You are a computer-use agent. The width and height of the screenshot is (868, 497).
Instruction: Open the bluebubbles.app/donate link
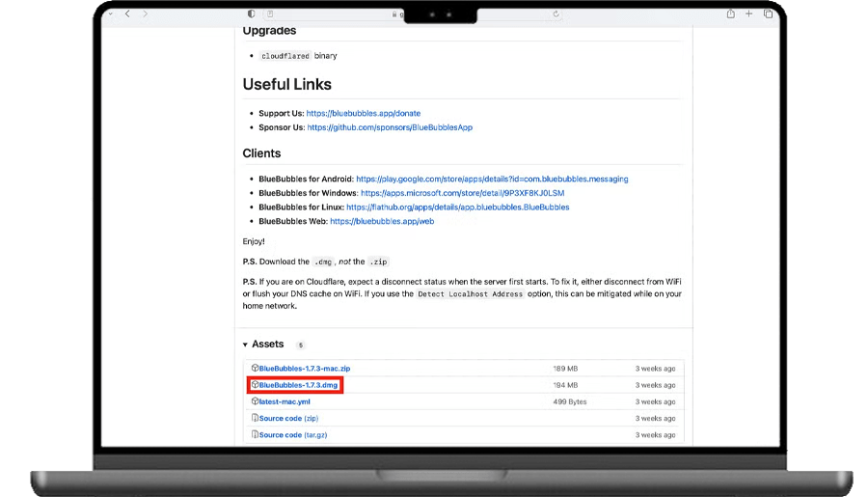click(x=364, y=113)
